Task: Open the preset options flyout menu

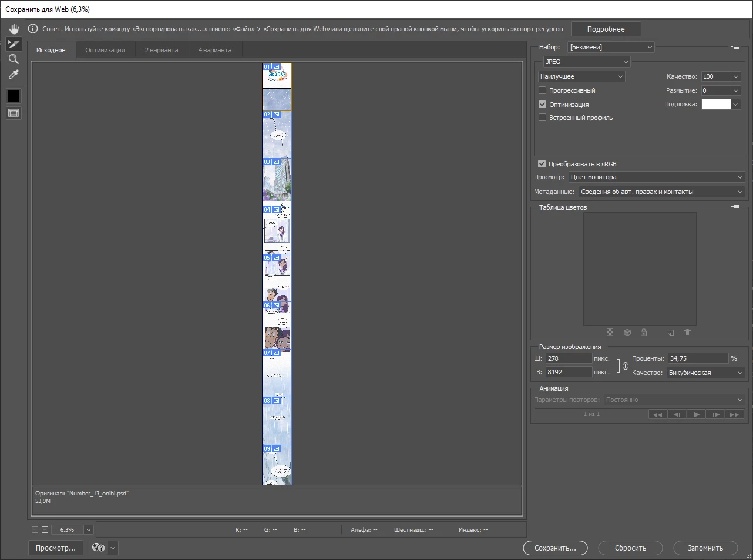Action: click(735, 47)
